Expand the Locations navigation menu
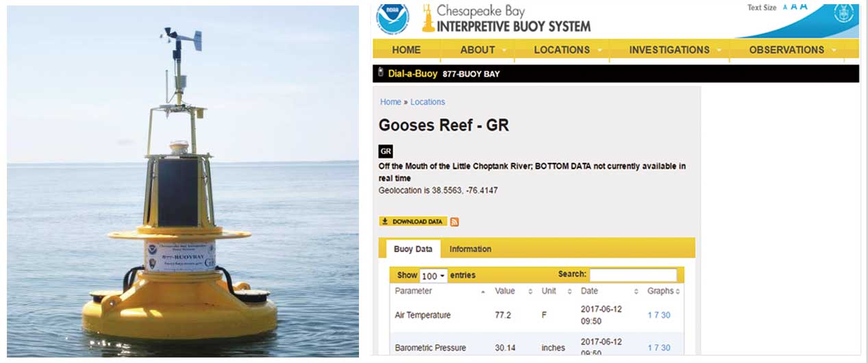Image resolution: width=868 pixels, height=363 pixels. (567, 49)
